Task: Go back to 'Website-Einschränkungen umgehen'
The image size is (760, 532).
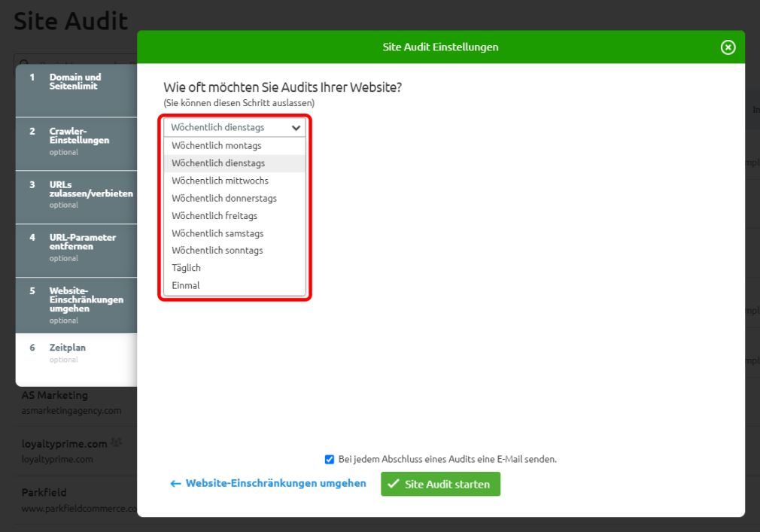Action: (x=268, y=484)
